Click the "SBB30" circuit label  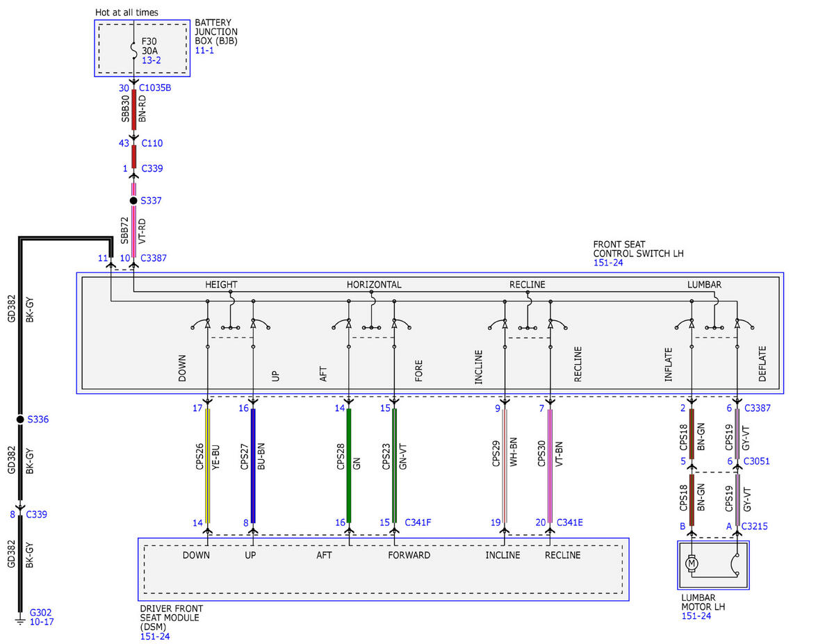126,109
